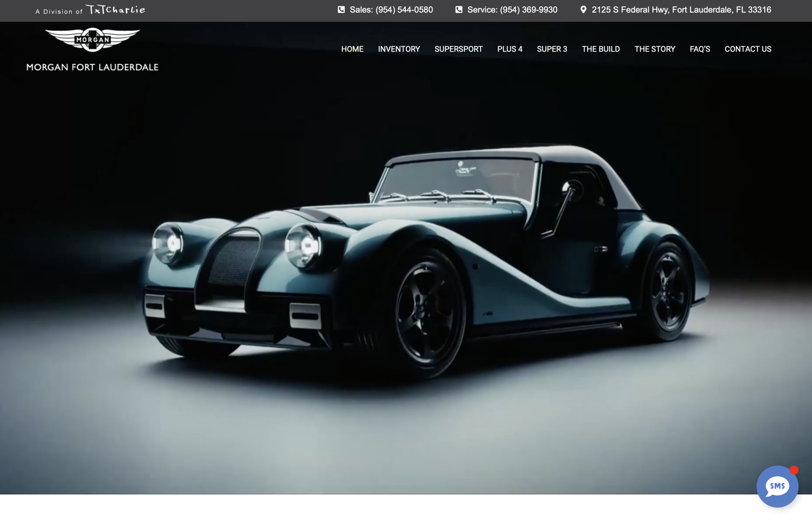The width and height of the screenshot is (812, 521).
Task: Open the TxTCharlie division logo link
Action: pos(115,10)
